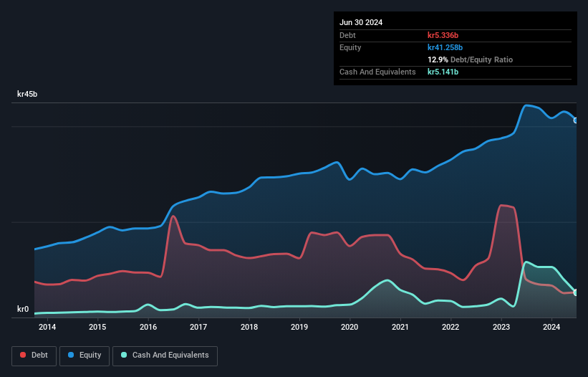588x377 pixels.
Task: Click the Jun 30 2024 tooltip date
Action: [361, 22]
